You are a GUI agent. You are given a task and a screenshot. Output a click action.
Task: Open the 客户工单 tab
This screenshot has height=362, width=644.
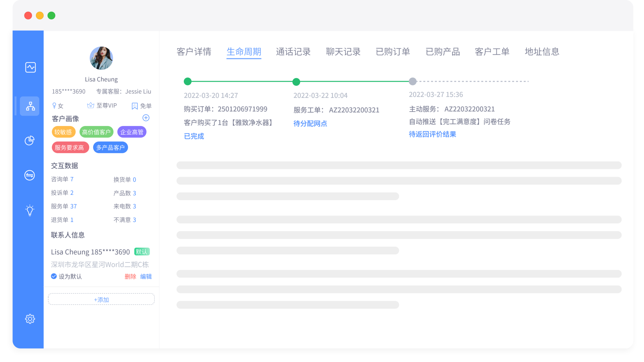coord(492,52)
